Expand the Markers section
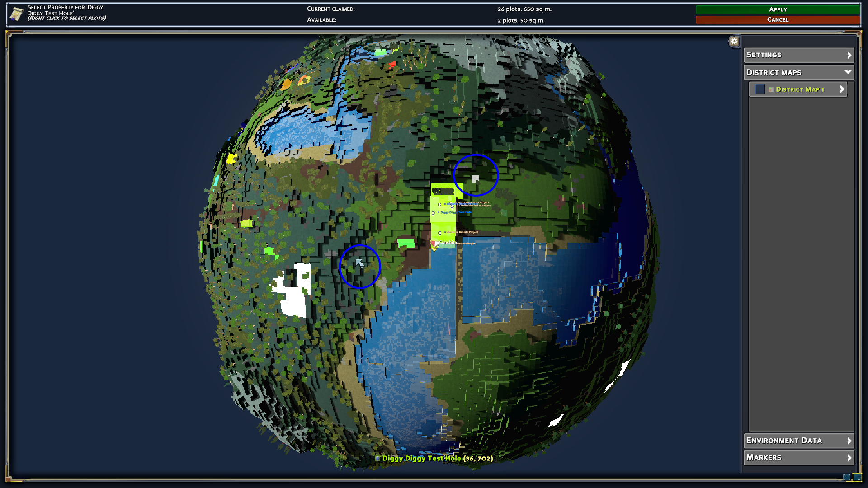868x488 pixels. 799,458
